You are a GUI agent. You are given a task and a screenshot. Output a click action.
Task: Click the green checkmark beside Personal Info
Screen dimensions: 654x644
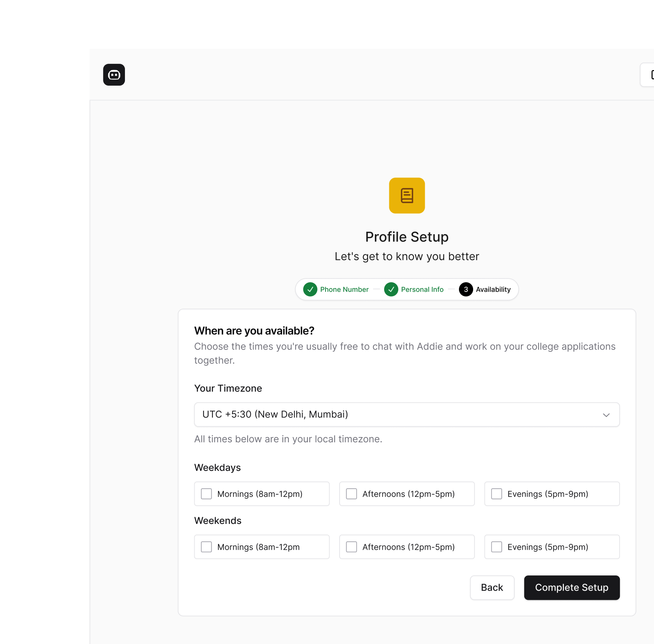click(391, 290)
